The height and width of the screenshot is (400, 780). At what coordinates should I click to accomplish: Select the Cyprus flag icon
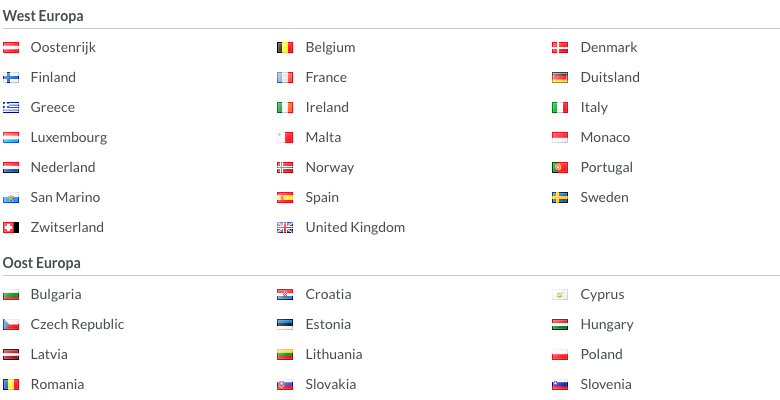(x=560, y=295)
